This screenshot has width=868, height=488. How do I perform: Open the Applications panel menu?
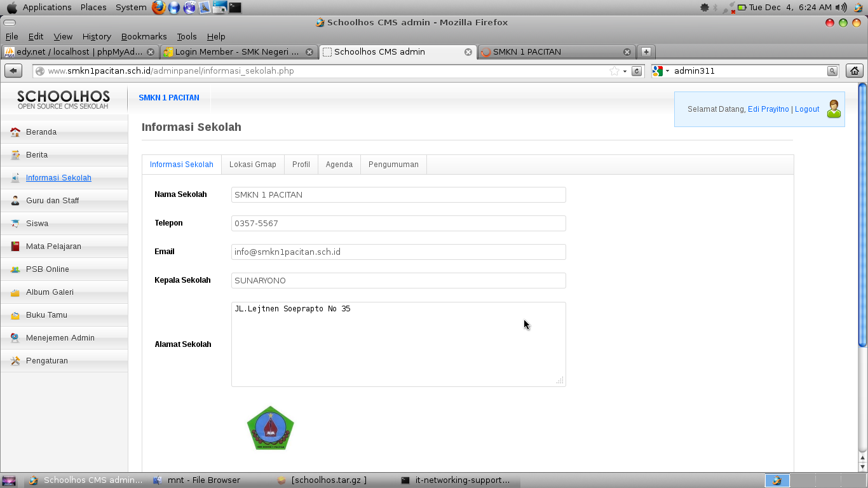(46, 8)
